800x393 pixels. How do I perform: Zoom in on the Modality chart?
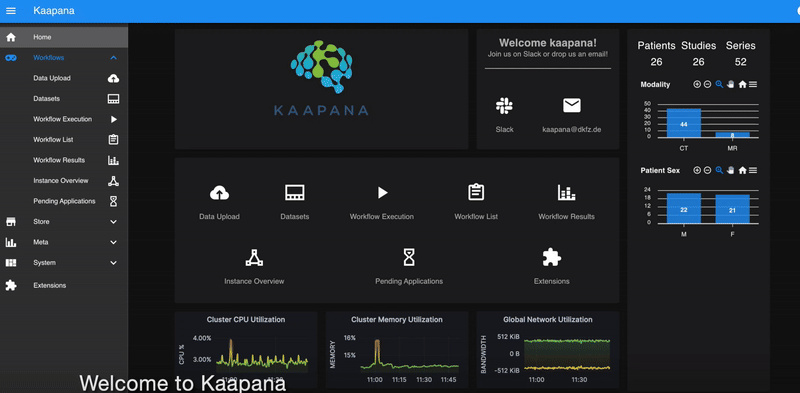tap(697, 85)
